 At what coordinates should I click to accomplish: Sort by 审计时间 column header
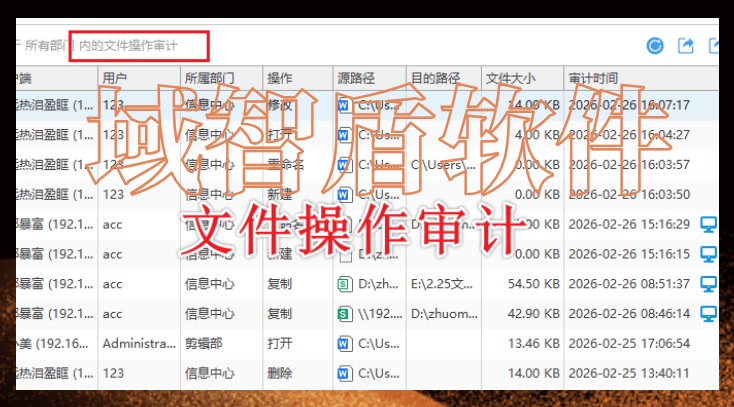[641, 78]
